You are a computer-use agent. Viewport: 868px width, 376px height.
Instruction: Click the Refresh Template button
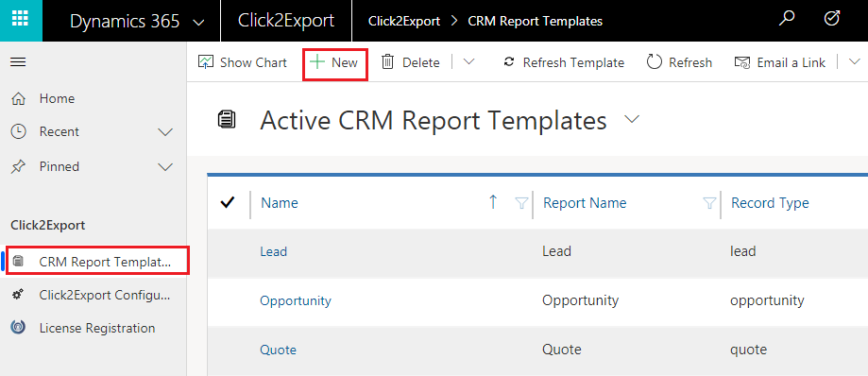click(x=564, y=62)
